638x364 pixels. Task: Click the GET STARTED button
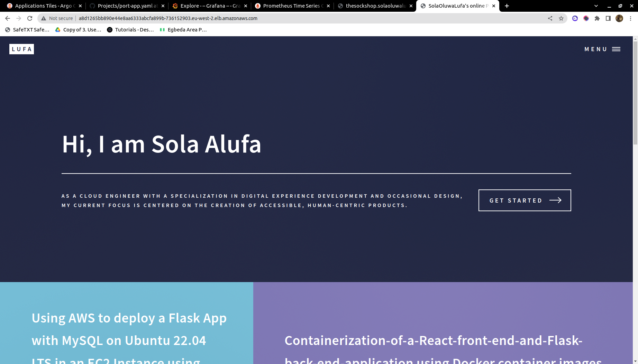point(525,200)
